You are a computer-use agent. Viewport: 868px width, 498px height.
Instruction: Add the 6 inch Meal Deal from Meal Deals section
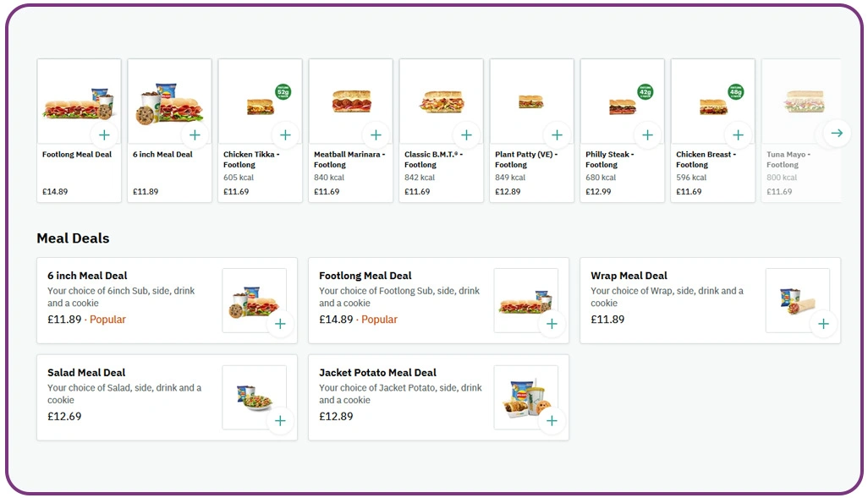click(x=280, y=323)
